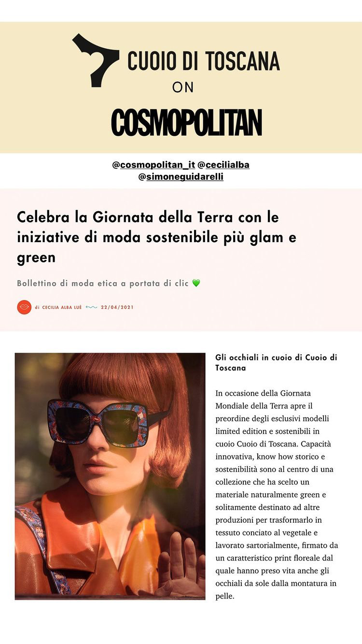The width and height of the screenshot is (362, 644).
Task: Click the word ON in the banner
Action: [183, 87]
